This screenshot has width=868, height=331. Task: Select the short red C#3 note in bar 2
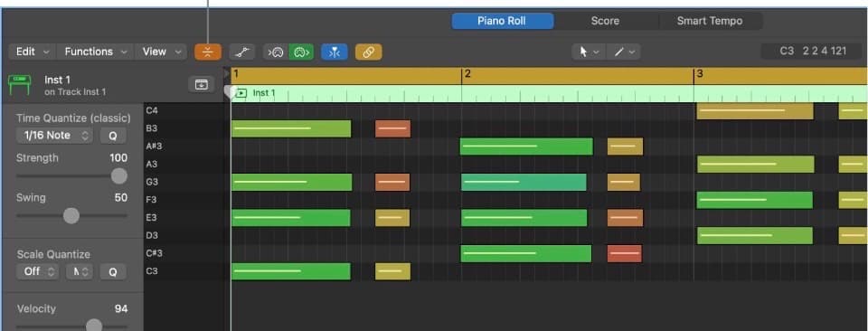tap(625, 253)
